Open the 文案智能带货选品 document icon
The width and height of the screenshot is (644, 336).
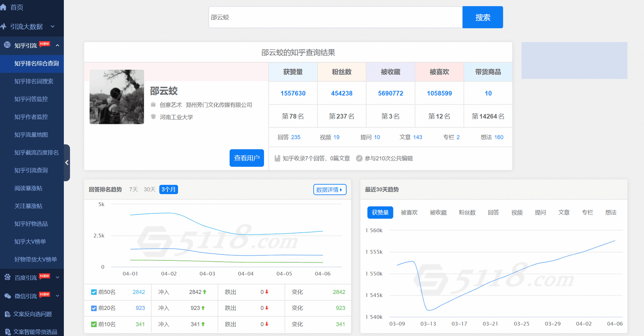point(6,331)
